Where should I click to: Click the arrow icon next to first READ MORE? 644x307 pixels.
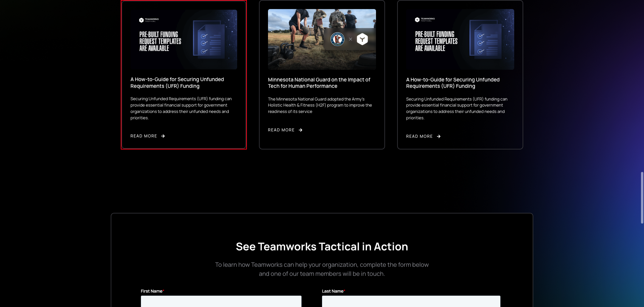coord(163,136)
